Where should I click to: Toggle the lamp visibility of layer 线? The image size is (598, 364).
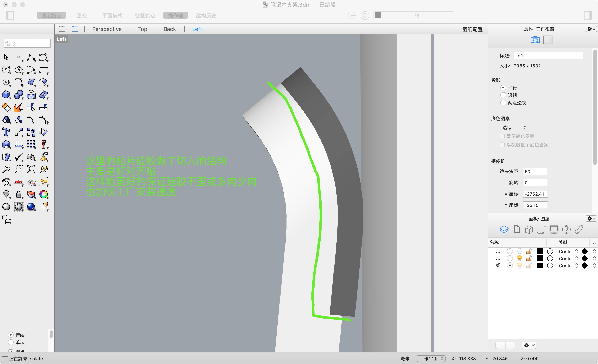click(x=519, y=266)
